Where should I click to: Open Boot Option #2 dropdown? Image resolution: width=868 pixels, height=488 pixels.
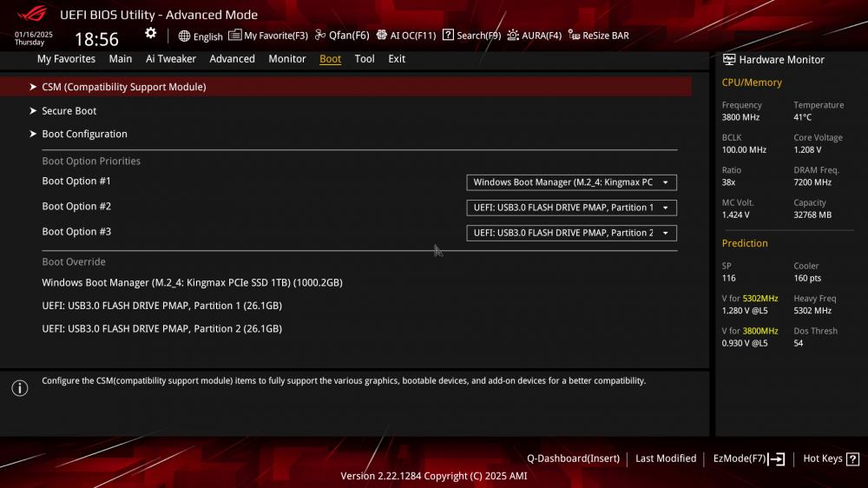(571, 208)
